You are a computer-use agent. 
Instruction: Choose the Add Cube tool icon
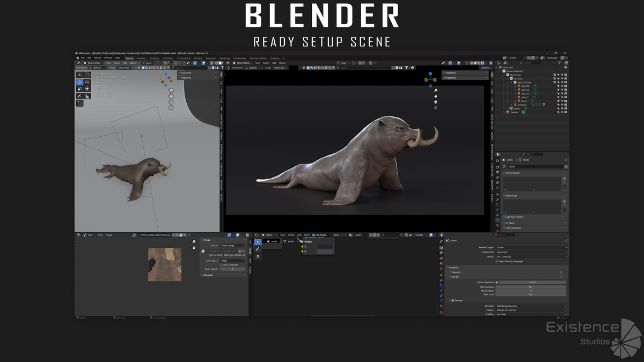tap(79, 103)
